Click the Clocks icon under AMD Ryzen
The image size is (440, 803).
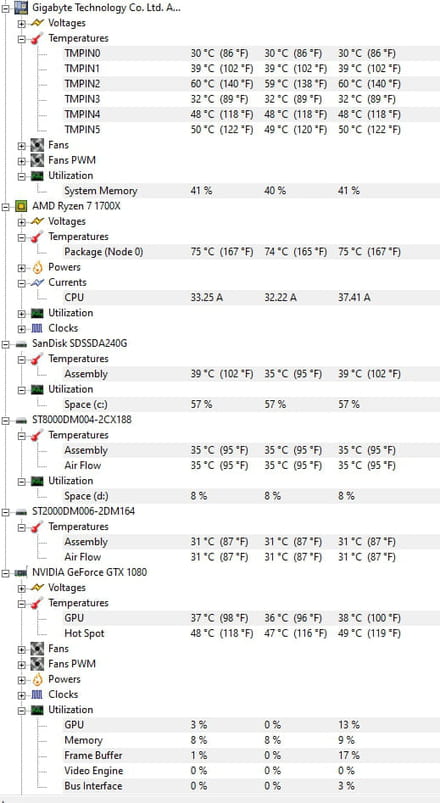(x=37, y=328)
